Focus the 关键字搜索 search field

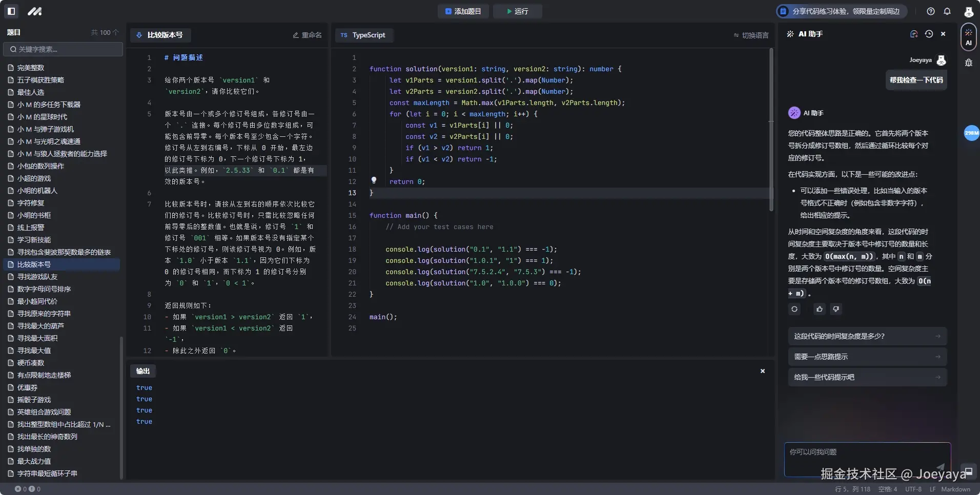[x=64, y=49]
